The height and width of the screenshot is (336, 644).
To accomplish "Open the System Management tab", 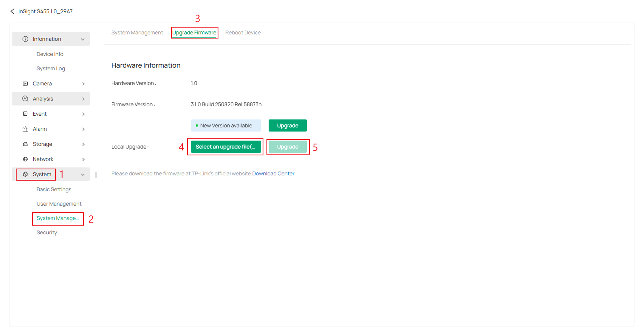I will point(137,32).
